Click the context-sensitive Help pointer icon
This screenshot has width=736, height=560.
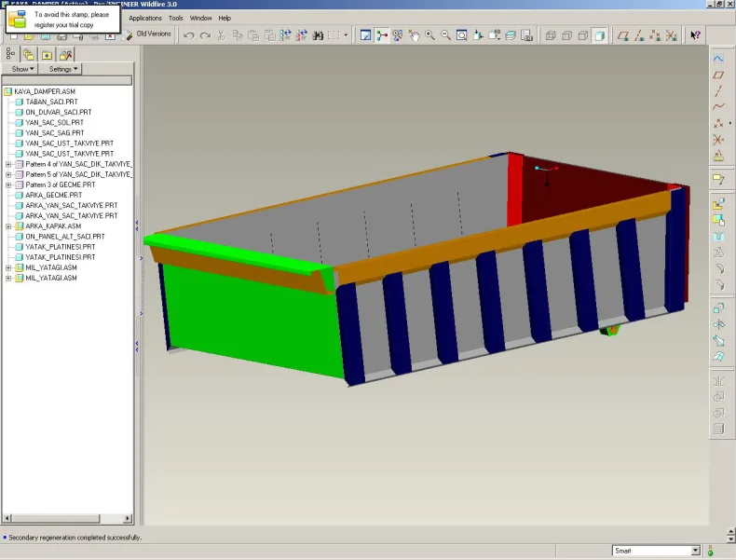pyautogui.click(x=695, y=35)
